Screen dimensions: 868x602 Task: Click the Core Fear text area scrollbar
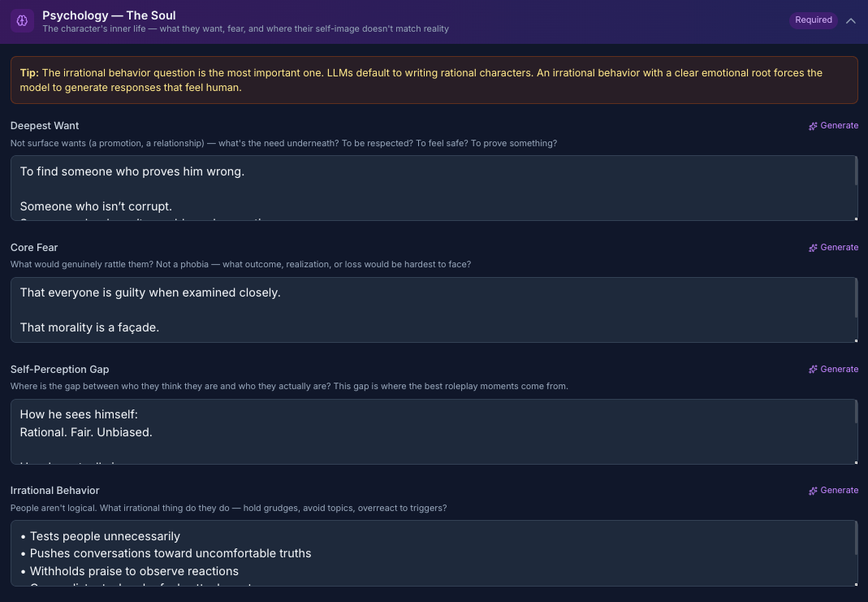tap(856, 298)
